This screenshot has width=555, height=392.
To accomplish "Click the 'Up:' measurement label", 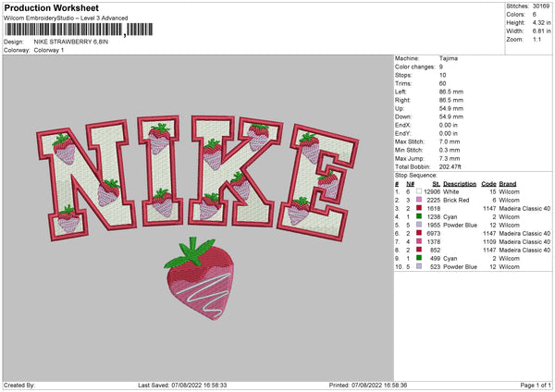I will (x=400, y=108).
